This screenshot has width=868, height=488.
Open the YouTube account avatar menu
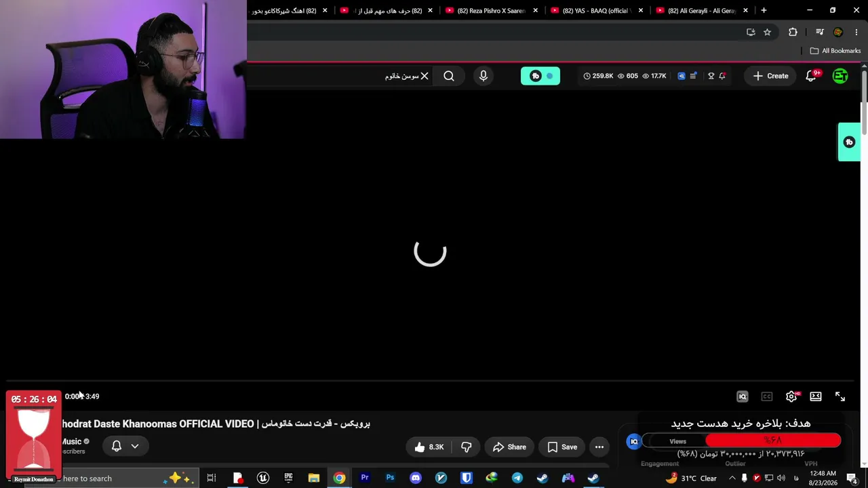(x=840, y=76)
